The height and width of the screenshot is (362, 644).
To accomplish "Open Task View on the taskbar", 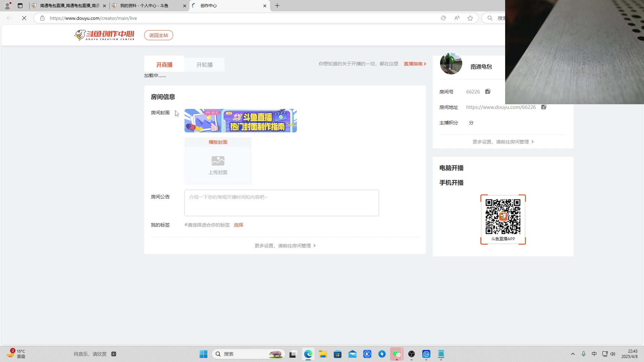I will 293,354.
